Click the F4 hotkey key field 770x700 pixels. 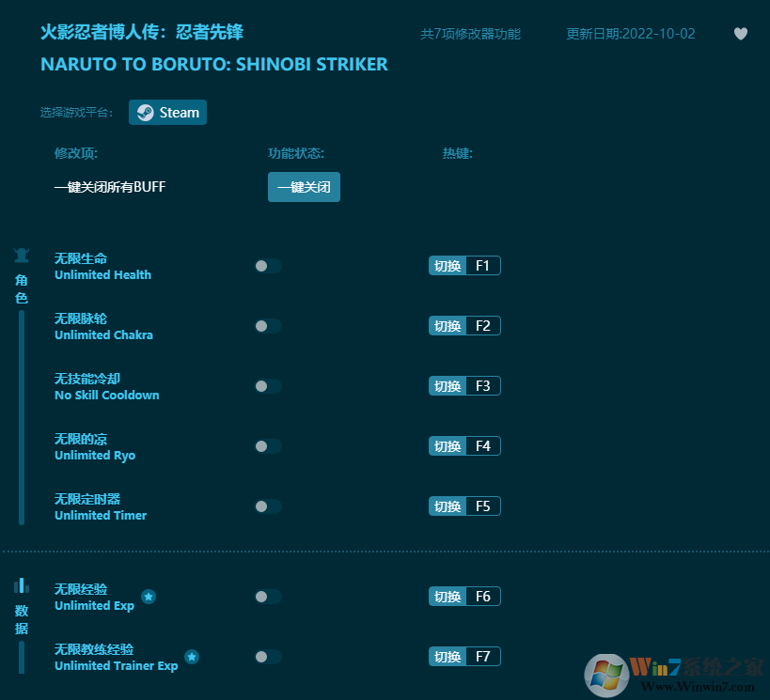(483, 446)
